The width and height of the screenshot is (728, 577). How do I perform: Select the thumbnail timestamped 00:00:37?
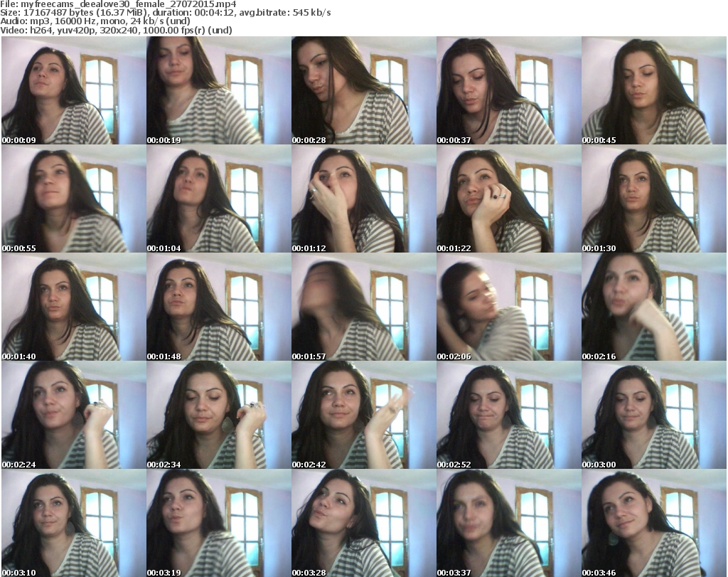pos(509,90)
